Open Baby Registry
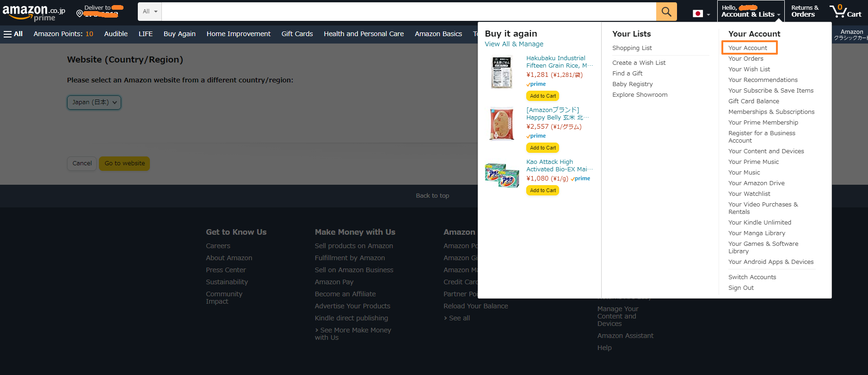Screen dimensions: 868x375 click(x=632, y=84)
